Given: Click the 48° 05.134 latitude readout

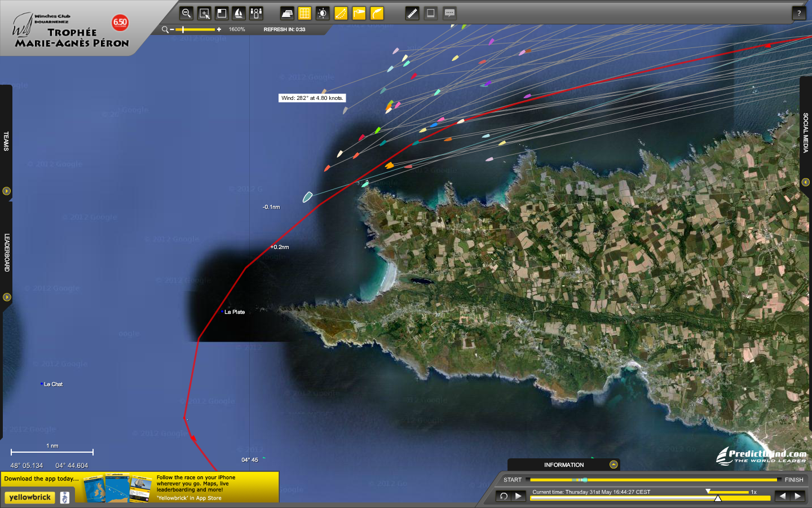Looking at the screenshot, I should [x=27, y=466].
